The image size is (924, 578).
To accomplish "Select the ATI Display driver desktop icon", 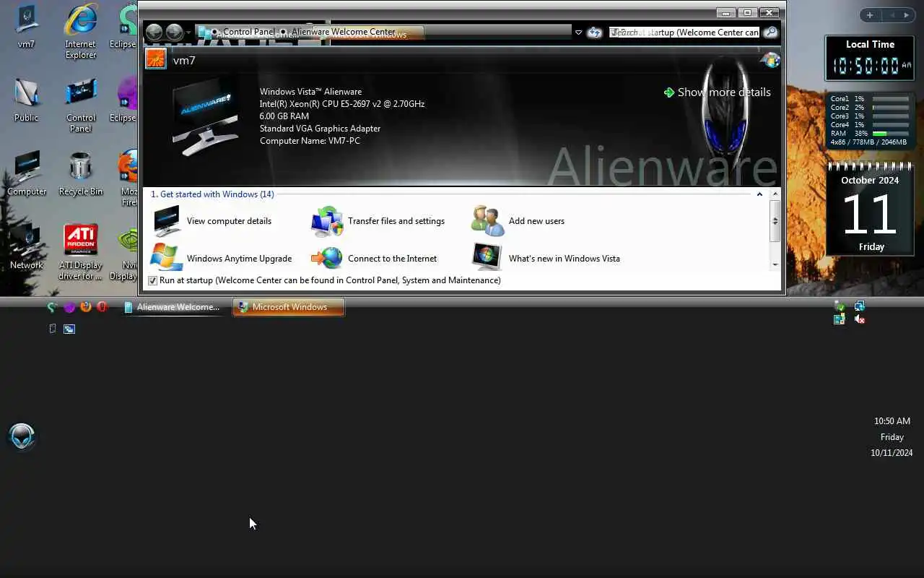I will pyautogui.click(x=81, y=251).
